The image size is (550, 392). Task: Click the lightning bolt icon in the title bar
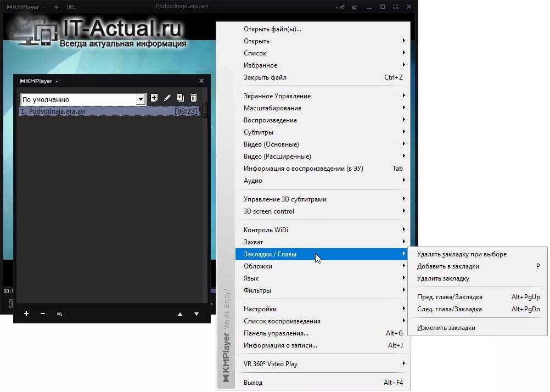(56, 7)
